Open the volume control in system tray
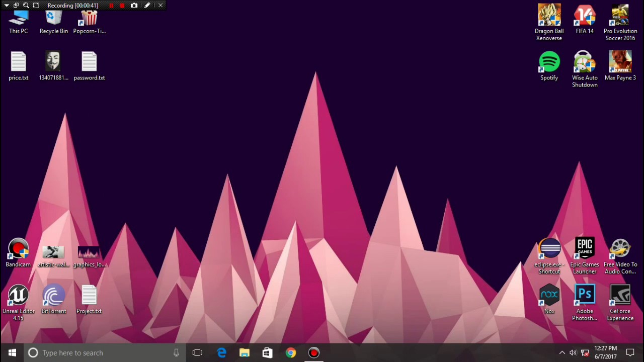The image size is (644, 362). click(573, 353)
